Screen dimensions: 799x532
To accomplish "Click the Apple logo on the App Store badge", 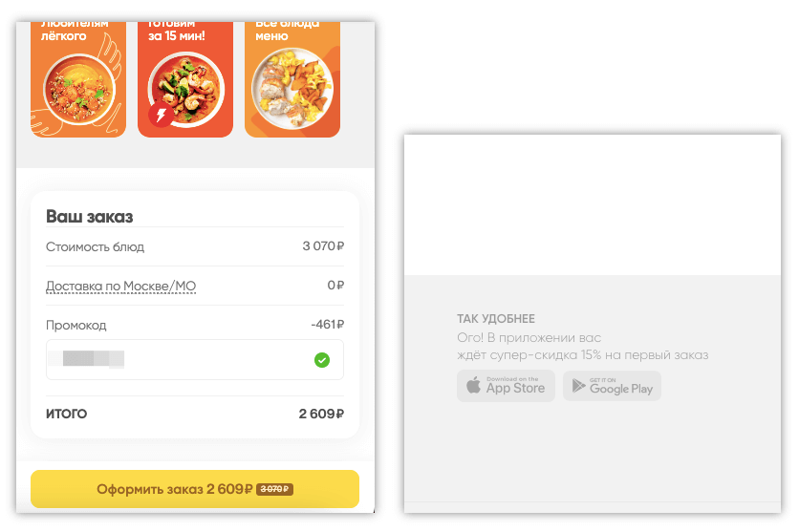I will click(x=472, y=386).
